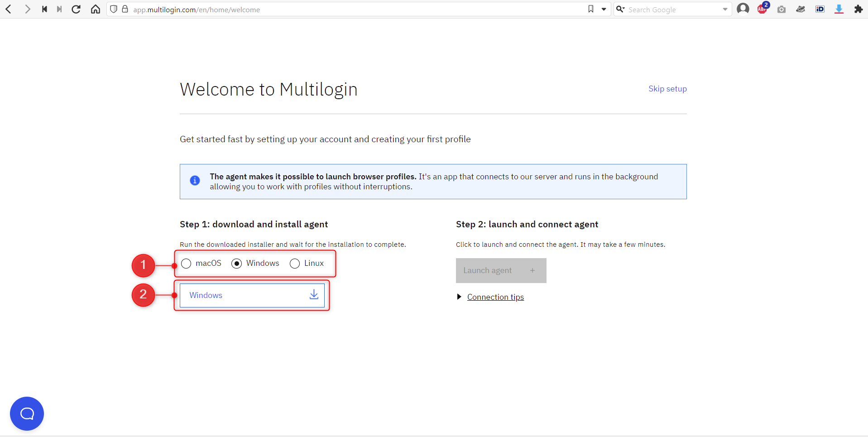Show browser downloads
This screenshot has width=868, height=437.
(x=839, y=9)
